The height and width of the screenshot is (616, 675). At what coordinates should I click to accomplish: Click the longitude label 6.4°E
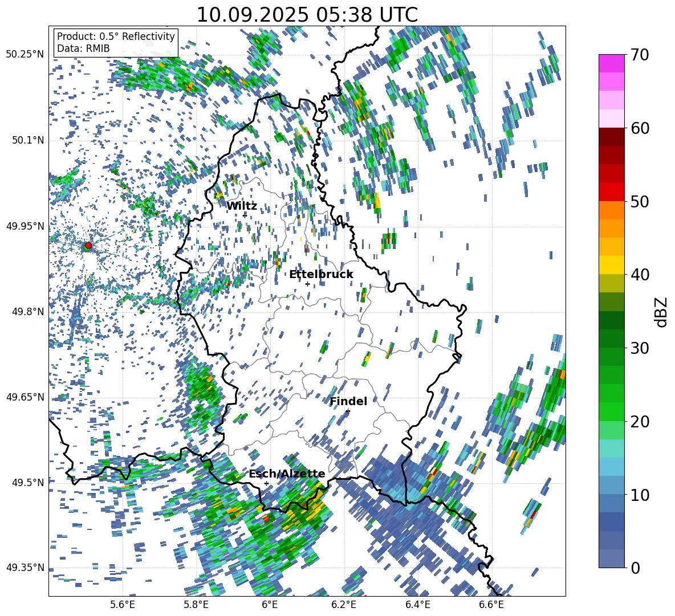(x=417, y=605)
